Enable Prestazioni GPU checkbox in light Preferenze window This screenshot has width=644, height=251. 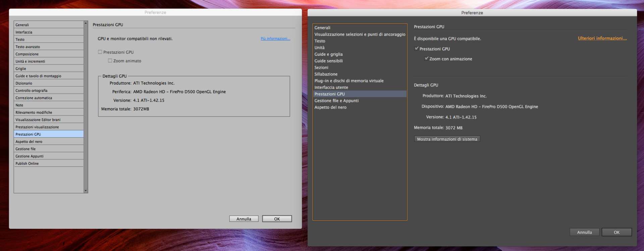pyautogui.click(x=100, y=52)
